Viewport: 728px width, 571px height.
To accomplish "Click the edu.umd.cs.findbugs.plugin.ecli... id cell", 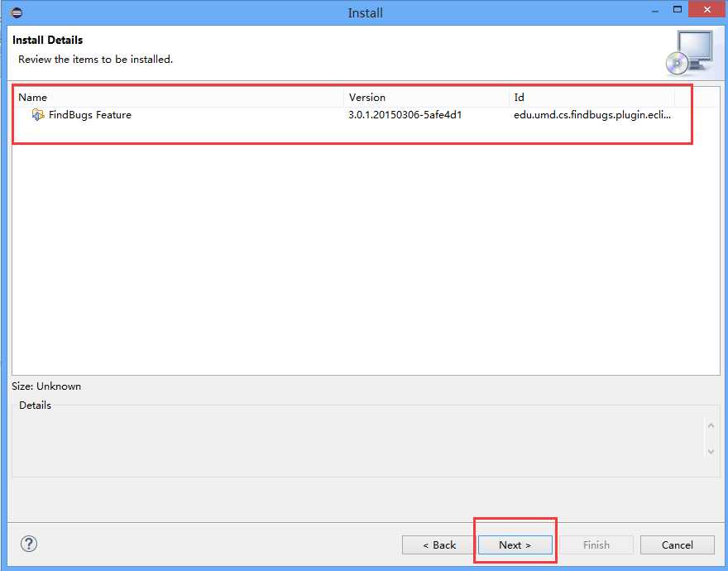I will [x=592, y=115].
